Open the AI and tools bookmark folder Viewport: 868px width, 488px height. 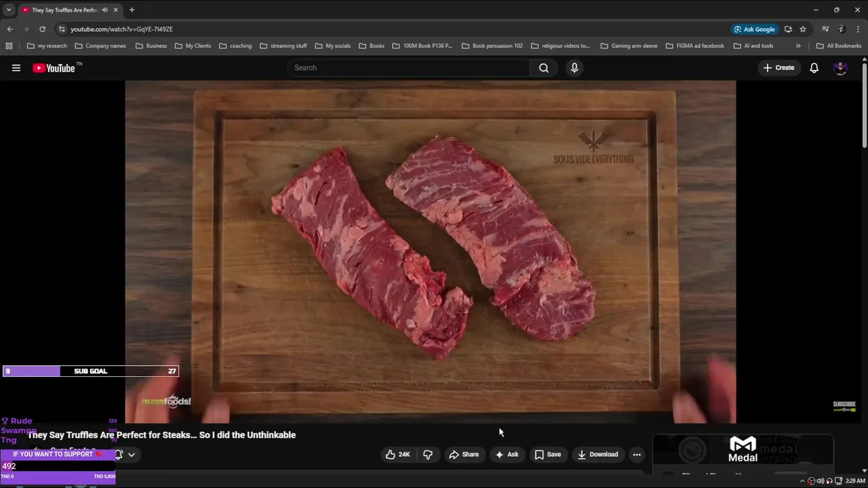click(753, 46)
